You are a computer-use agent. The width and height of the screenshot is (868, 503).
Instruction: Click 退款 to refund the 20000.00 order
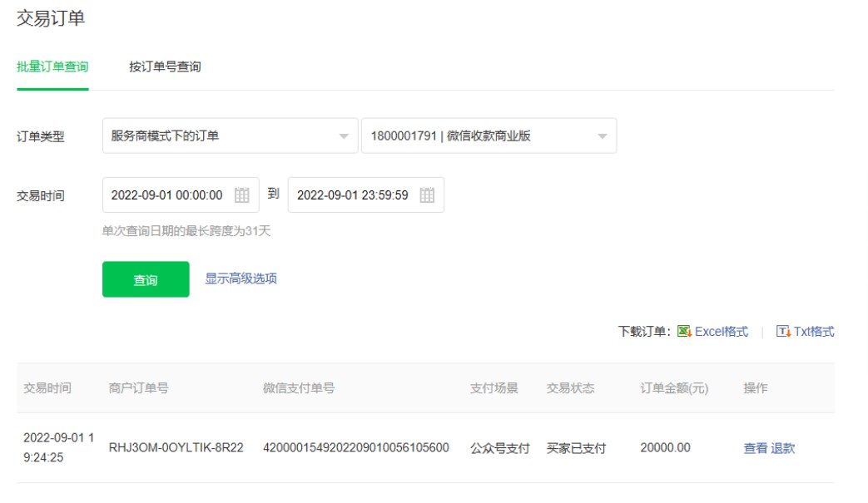tap(783, 448)
